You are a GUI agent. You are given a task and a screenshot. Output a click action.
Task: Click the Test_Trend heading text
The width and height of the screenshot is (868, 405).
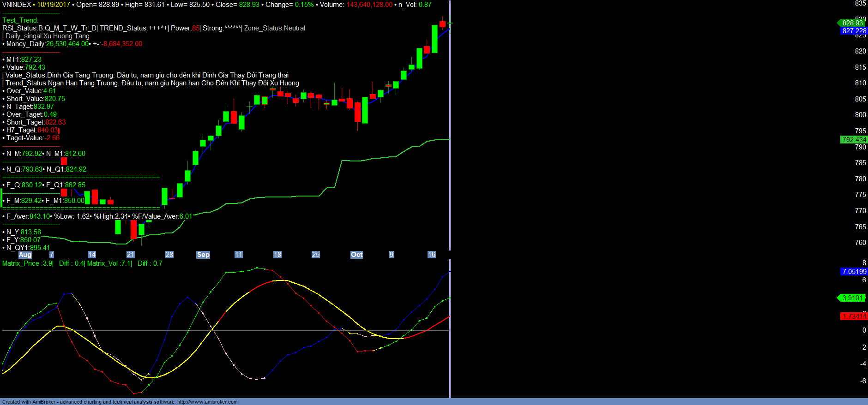coord(20,20)
